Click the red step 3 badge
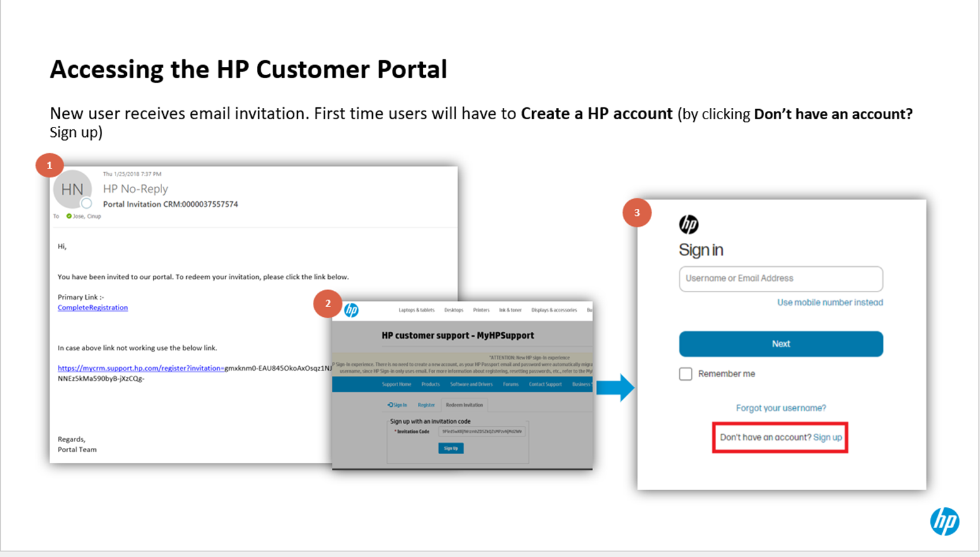Viewport: 980px width, 557px height. click(x=638, y=213)
